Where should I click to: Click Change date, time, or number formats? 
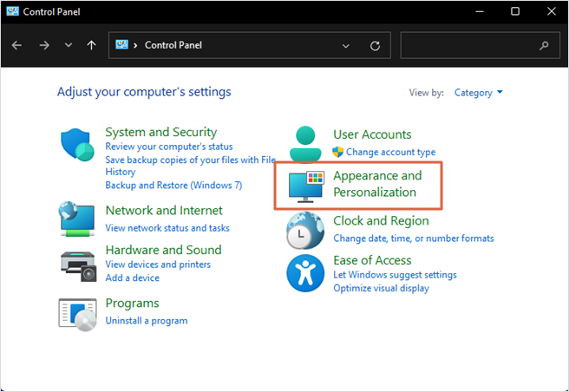coord(414,238)
